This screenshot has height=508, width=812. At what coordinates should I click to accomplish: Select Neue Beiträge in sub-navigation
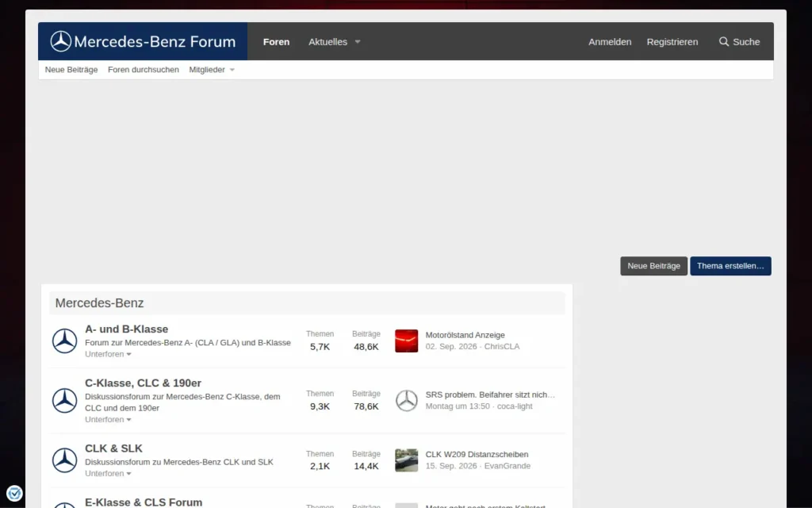71,70
